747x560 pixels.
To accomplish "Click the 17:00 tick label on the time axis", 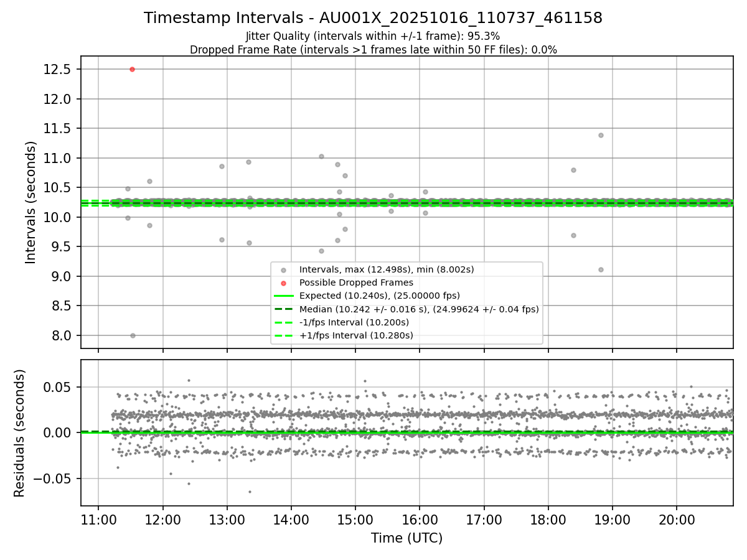I will [484, 519].
